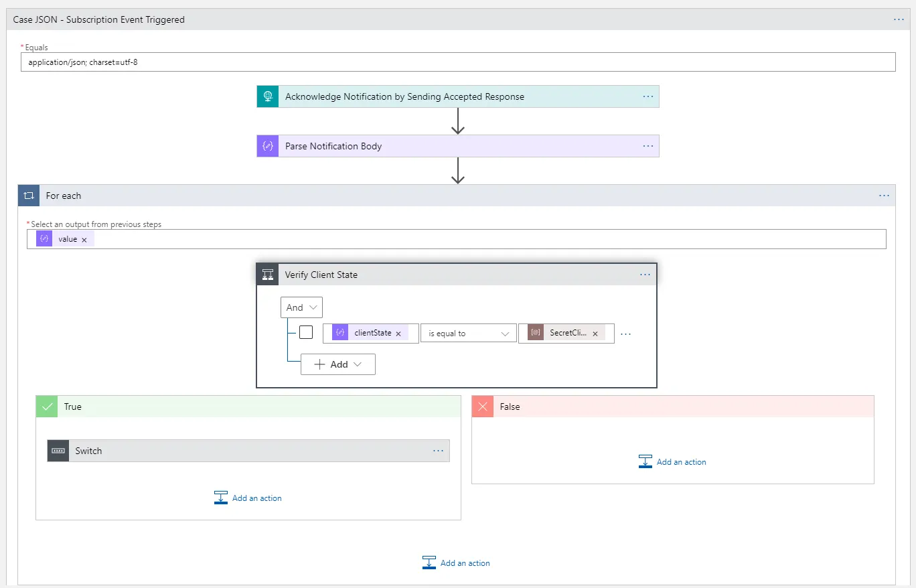
Task: Click the False branch X icon
Action: pos(483,407)
